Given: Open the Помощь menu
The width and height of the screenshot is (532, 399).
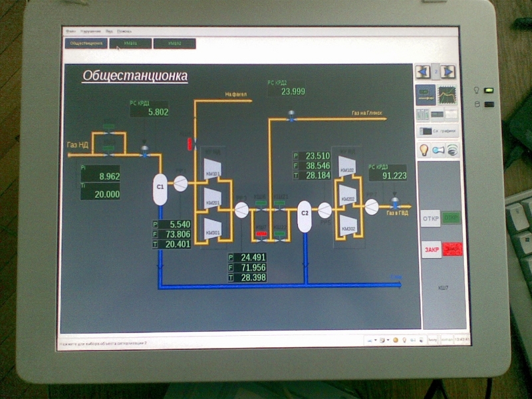Looking at the screenshot, I should click(x=124, y=31).
